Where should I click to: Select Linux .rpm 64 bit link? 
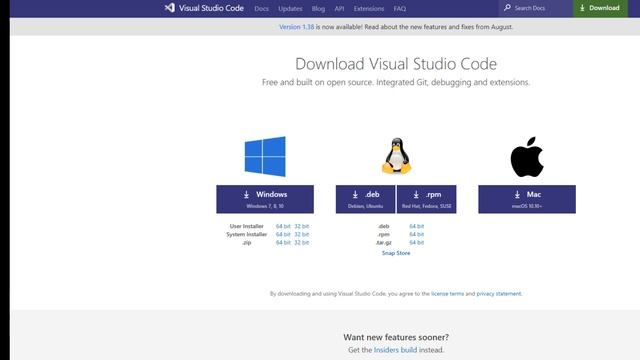[417, 234]
